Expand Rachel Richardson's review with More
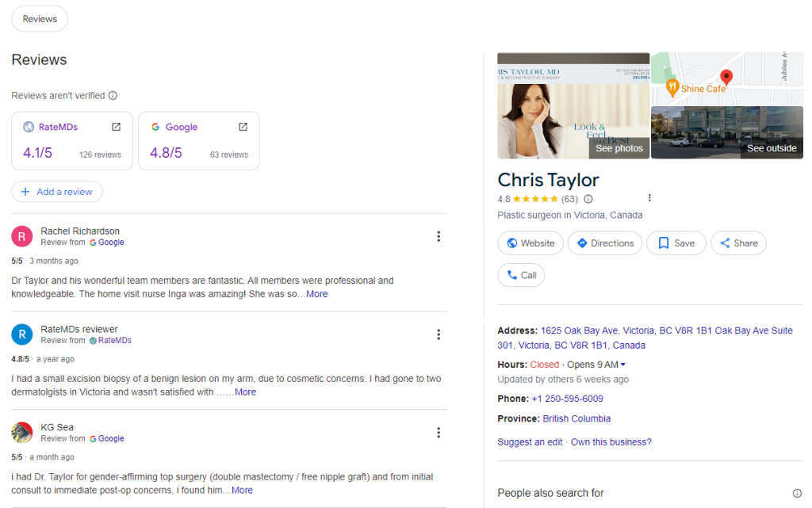 pyautogui.click(x=316, y=293)
